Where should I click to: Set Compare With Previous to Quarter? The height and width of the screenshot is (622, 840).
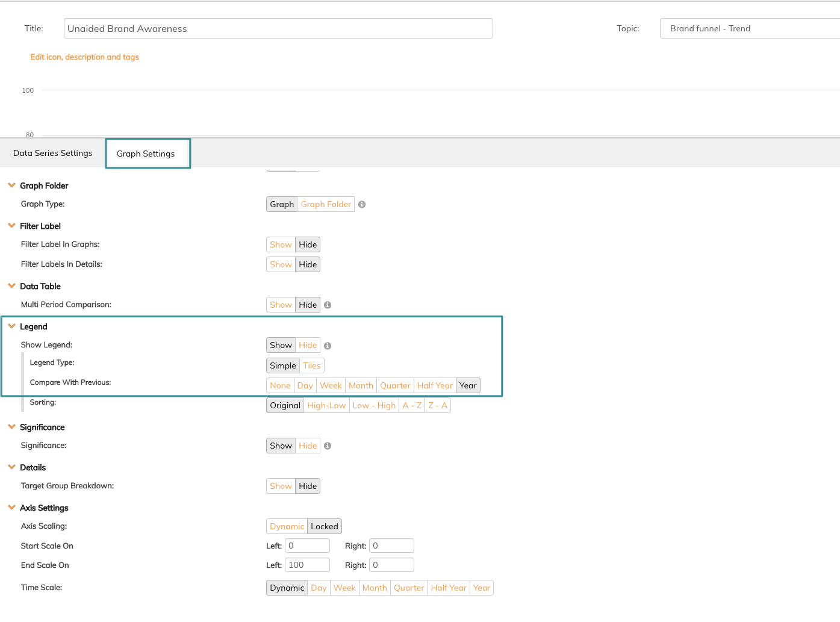pyautogui.click(x=396, y=385)
